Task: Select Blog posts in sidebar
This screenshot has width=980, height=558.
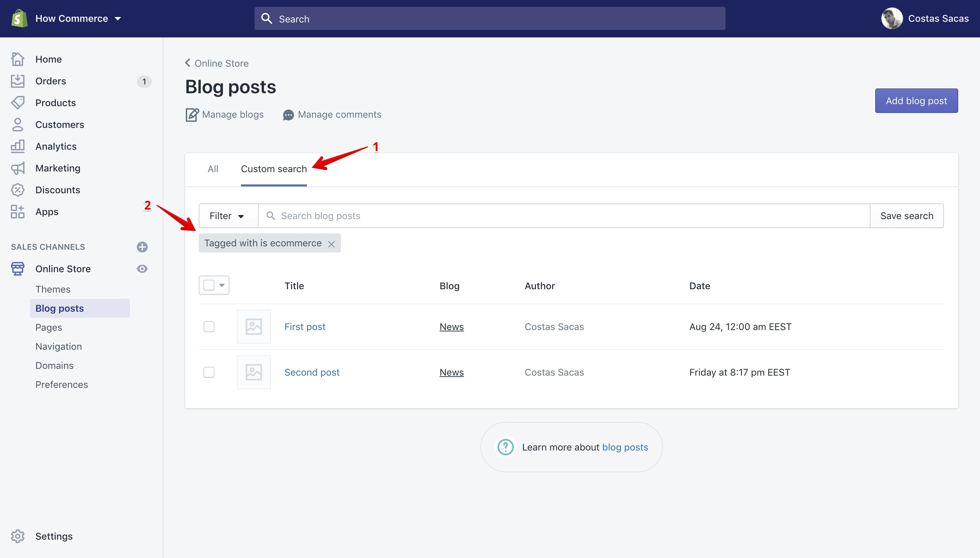Action: tap(80, 309)
